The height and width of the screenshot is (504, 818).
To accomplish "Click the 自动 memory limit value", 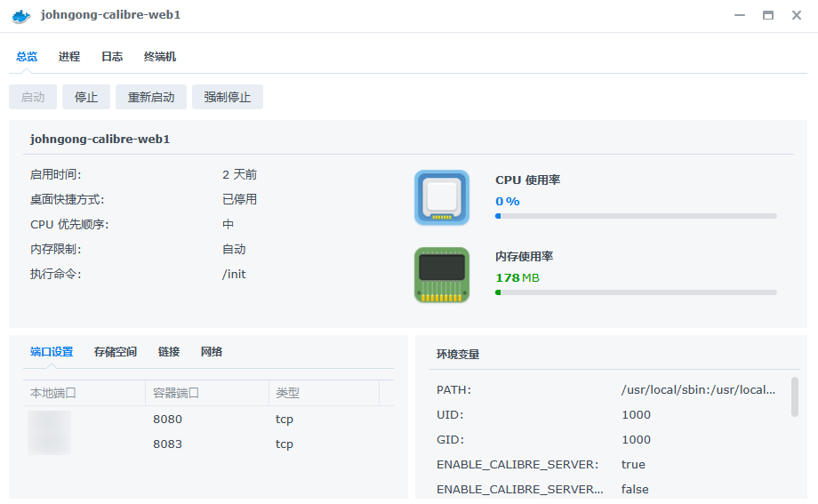I will pos(234,249).
